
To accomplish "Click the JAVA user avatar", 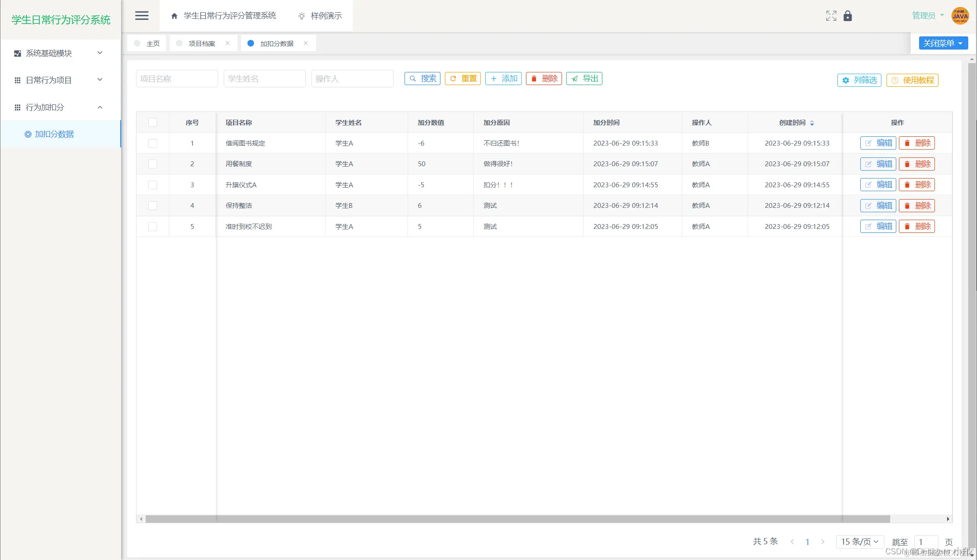I will (x=960, y=16).
